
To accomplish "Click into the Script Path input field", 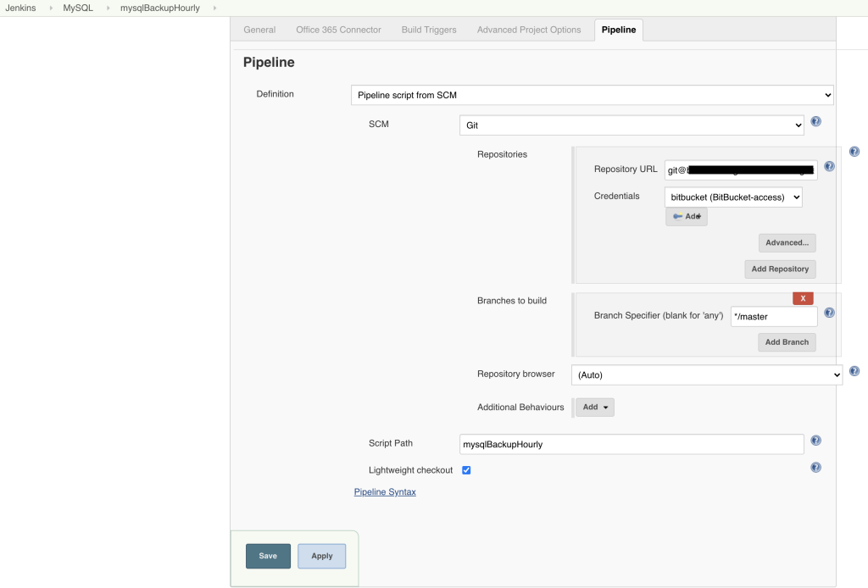I will click(632, 444).
